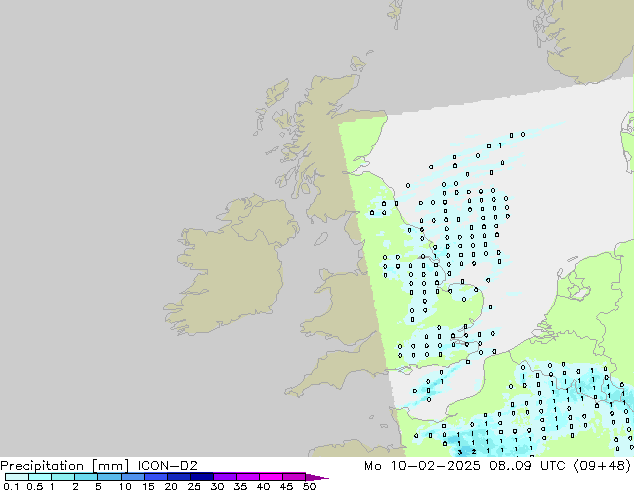Click the 'ICON-D2' model label

tap(167, 466)
